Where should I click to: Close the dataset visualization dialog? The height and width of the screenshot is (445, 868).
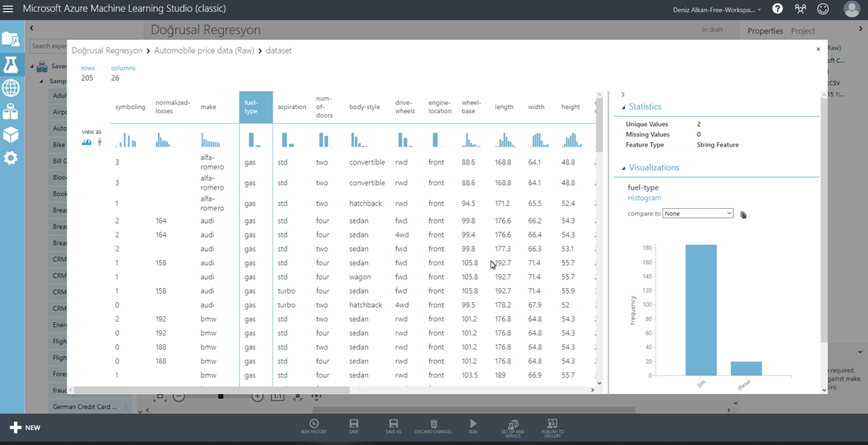818,50
